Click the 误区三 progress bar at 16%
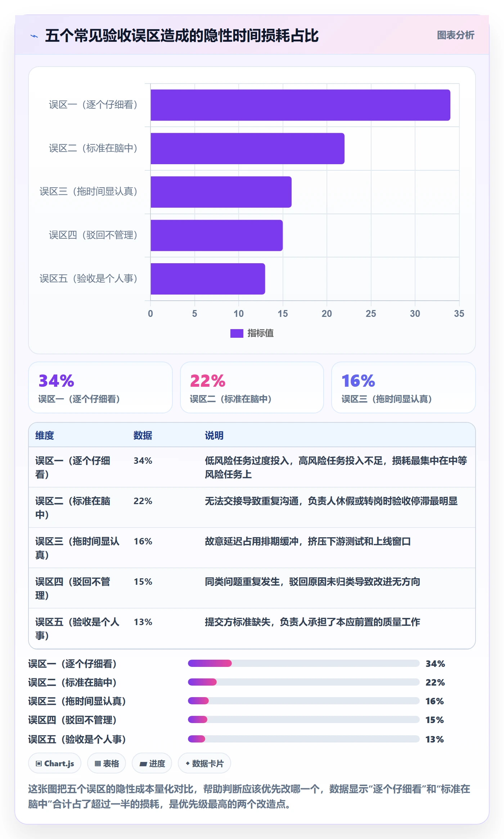 pyautogui.click(x=303, y=701)
